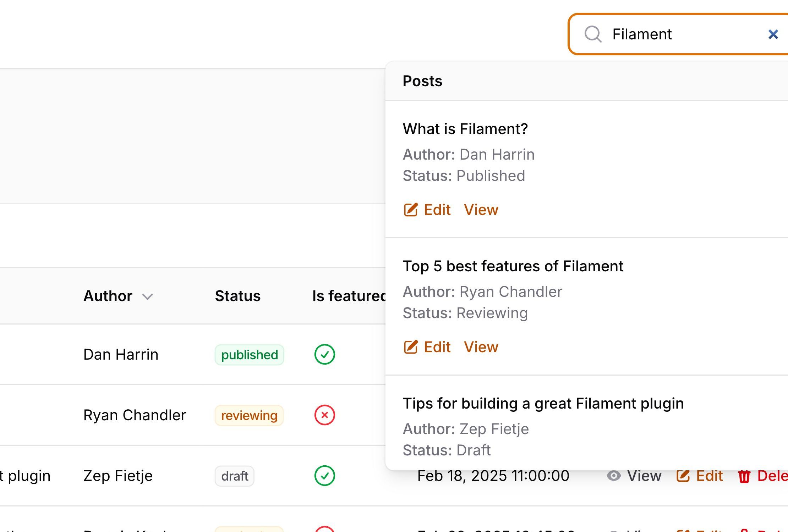This screenshot has width=788, height=532.
Task: Click the reviewing status badge
Action: tap(249, 415)
